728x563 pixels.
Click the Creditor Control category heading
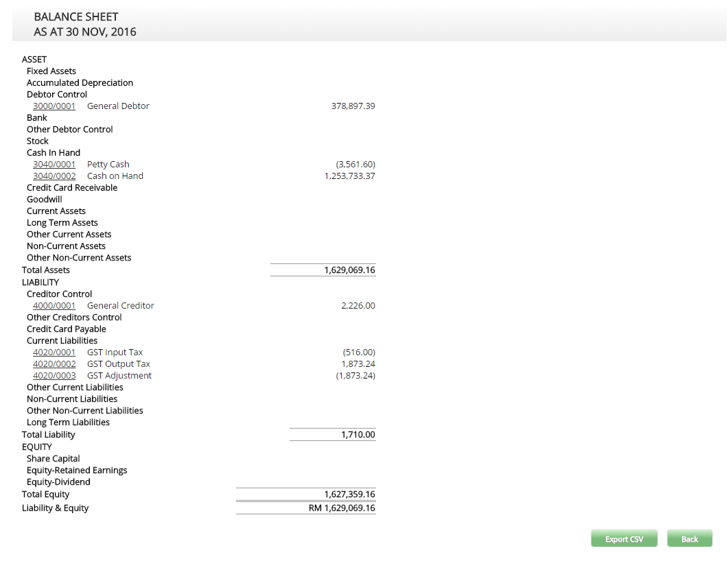(x=59, y=294)
